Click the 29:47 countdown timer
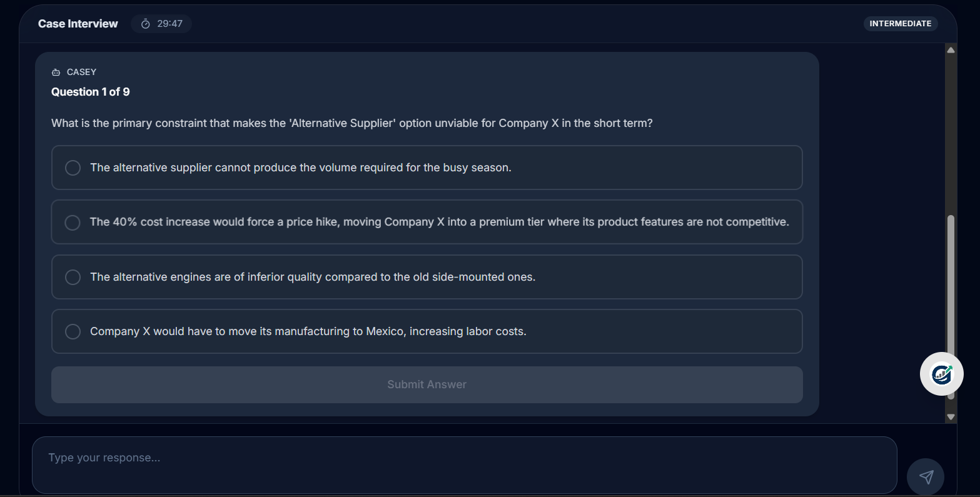 169,24
